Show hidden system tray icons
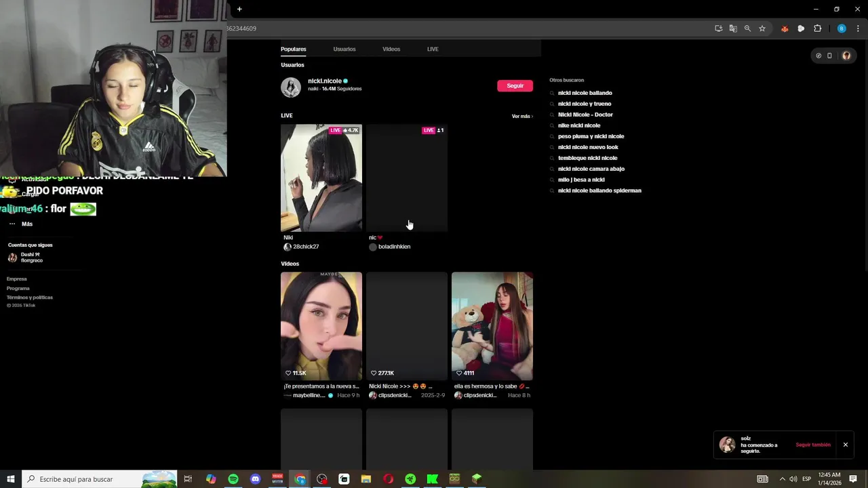Image resolution: width=868 pixels, height=488 pixels. pyautogui.click(x=782, y=479)
